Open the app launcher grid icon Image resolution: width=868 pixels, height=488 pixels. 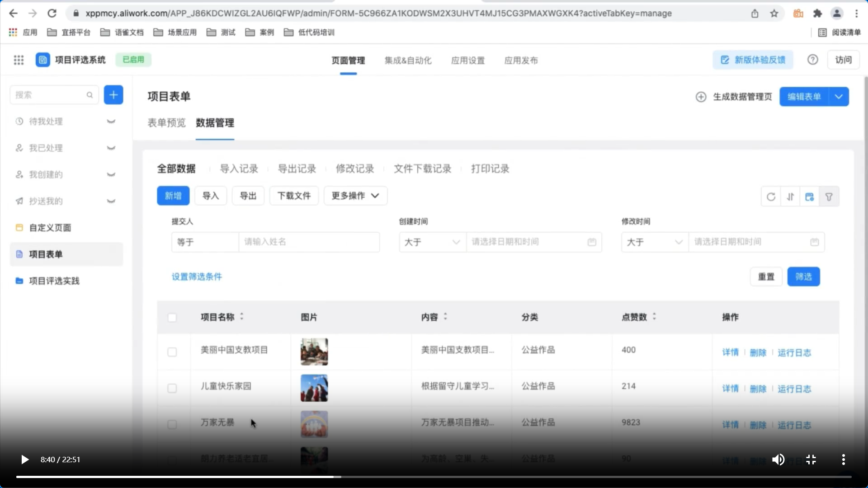point(19,60)
